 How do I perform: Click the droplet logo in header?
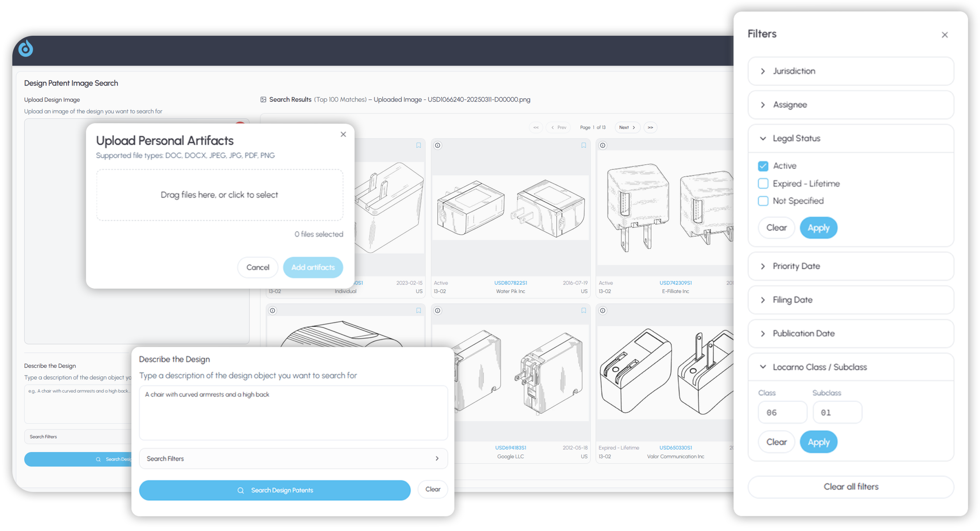point(25,48)
